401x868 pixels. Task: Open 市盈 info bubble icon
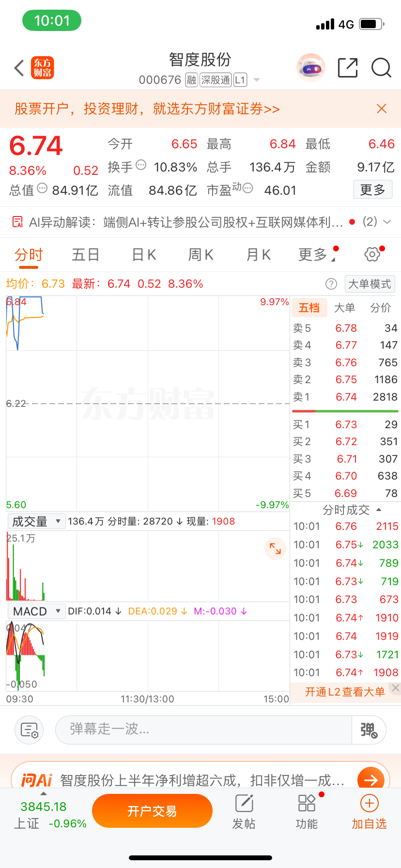coord(247,188)
